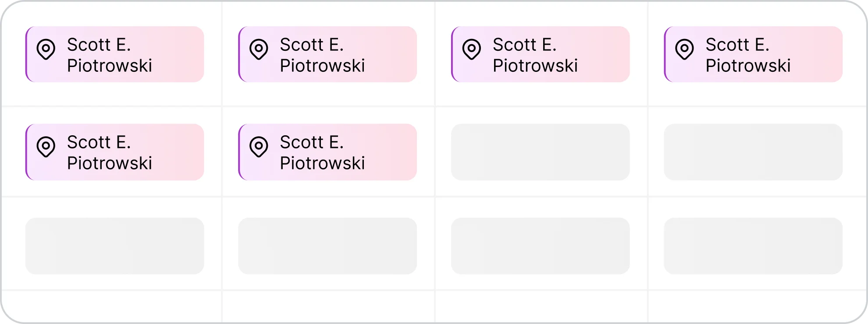Select the gray placeholder card, third row, second column
This screenshot has width=868, height=324.
(327, 246)
